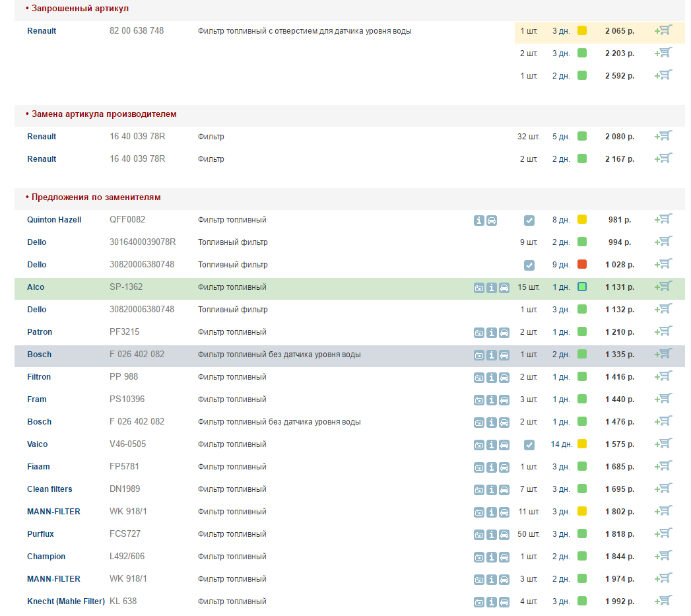Open Knecht (Mahle Filter) brand link
The image size is (691, 616).
click(x=66, y=601)
